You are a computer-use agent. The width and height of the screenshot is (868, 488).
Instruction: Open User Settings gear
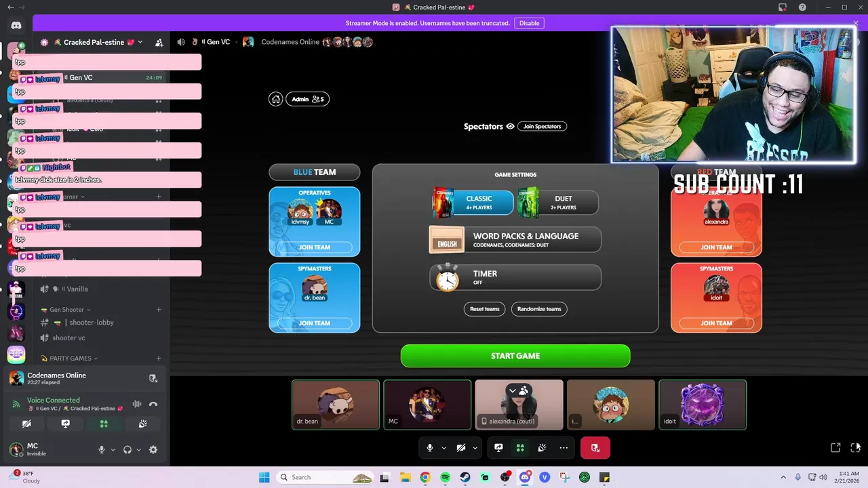click(x=153, y=449)
